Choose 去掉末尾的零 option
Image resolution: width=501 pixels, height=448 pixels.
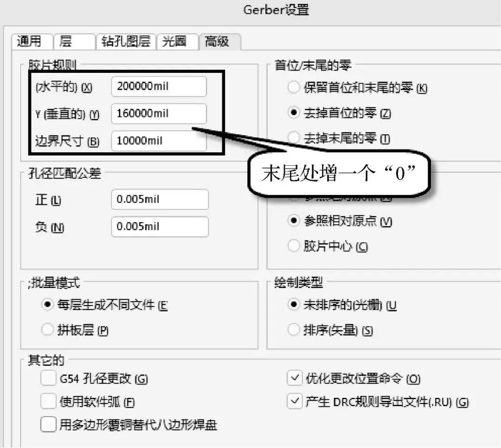pos(294,138)
